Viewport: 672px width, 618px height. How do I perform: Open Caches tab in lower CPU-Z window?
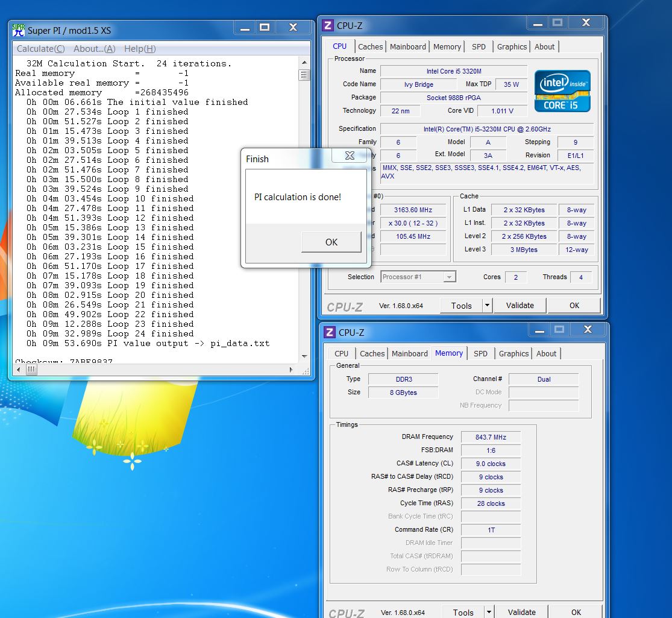point(372,354)
